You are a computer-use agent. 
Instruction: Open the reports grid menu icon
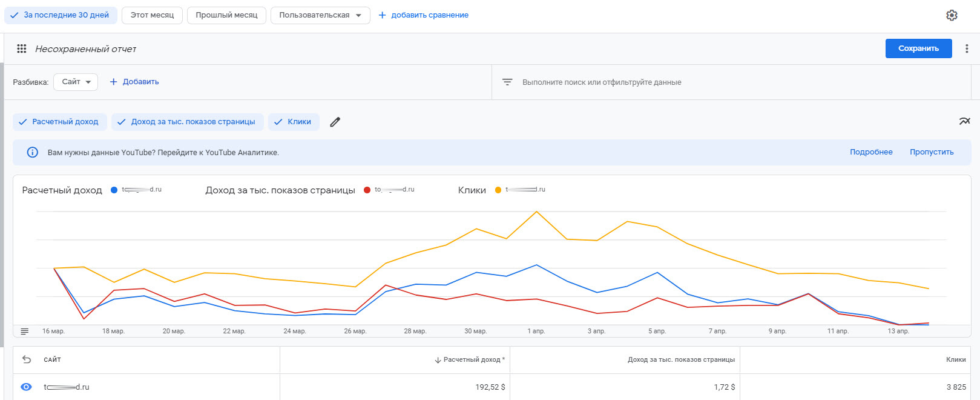click(22, 49)
